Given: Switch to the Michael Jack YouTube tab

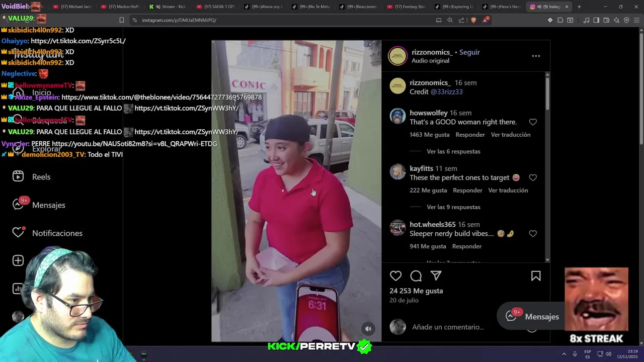Looking at the screenshot, I should pos(72,7).
